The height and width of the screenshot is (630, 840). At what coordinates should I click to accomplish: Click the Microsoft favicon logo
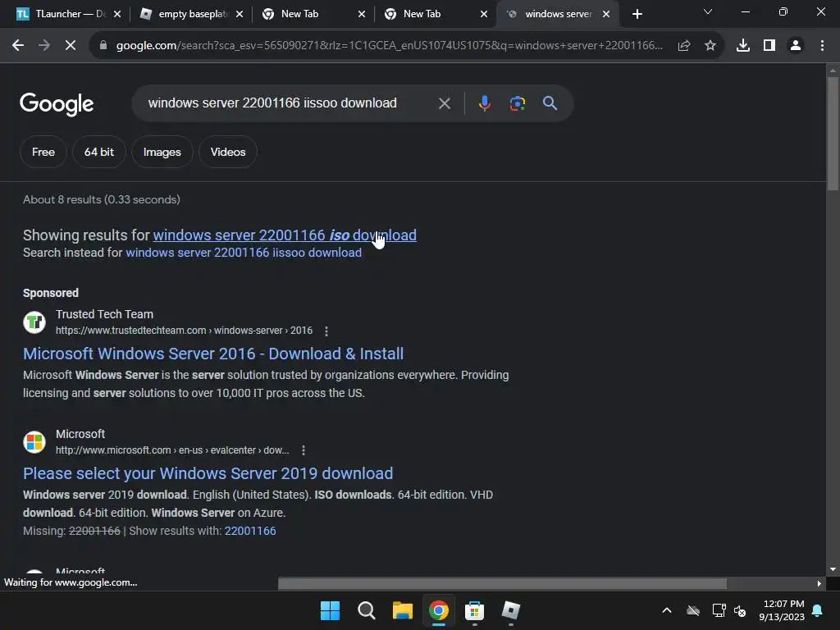(x=34, y=442)
